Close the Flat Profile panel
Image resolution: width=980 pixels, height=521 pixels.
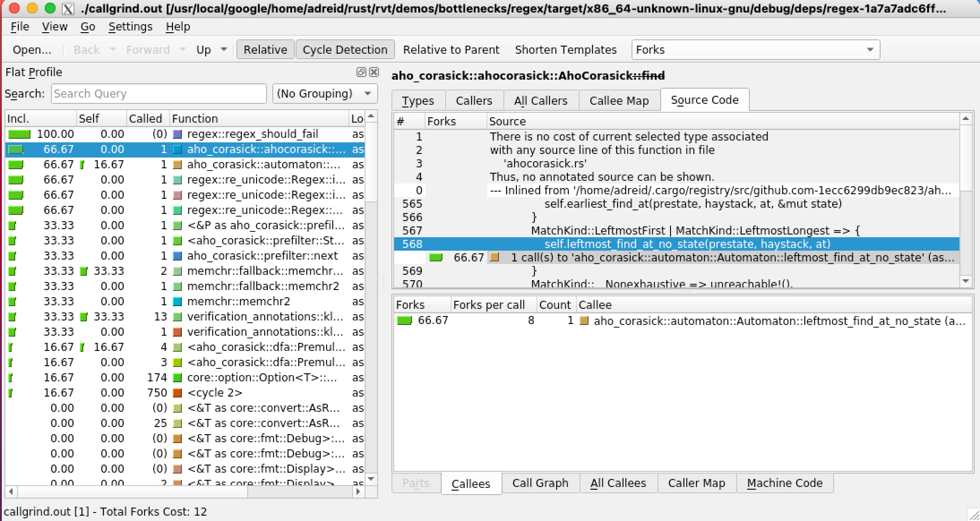(x=374, y=72)
